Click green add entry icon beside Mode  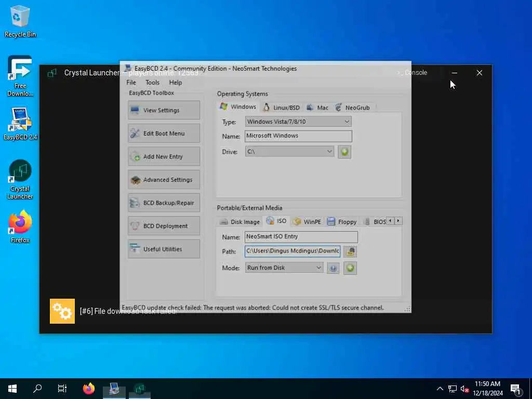coord(350,268)
